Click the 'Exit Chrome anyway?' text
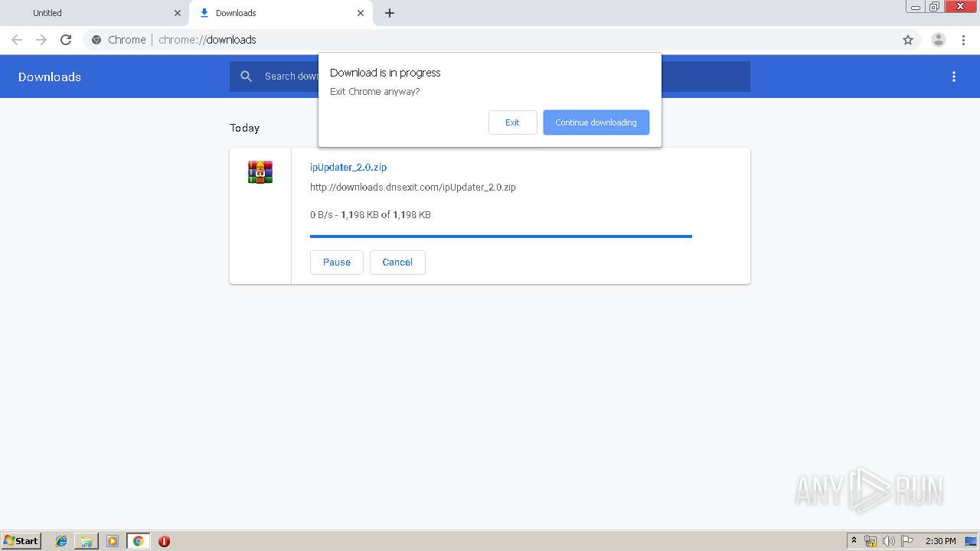The width and height of the screenshot is (980, 551). point(375,92)
